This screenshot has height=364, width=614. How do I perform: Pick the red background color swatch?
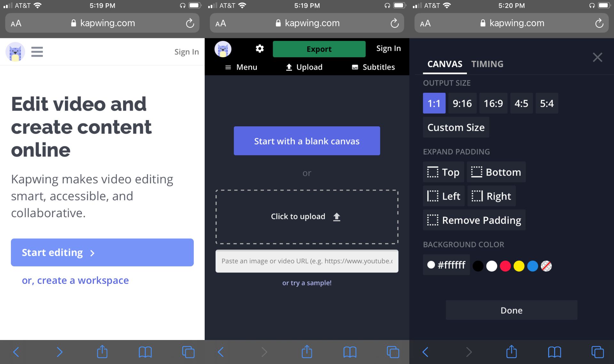tap(505, 266)
